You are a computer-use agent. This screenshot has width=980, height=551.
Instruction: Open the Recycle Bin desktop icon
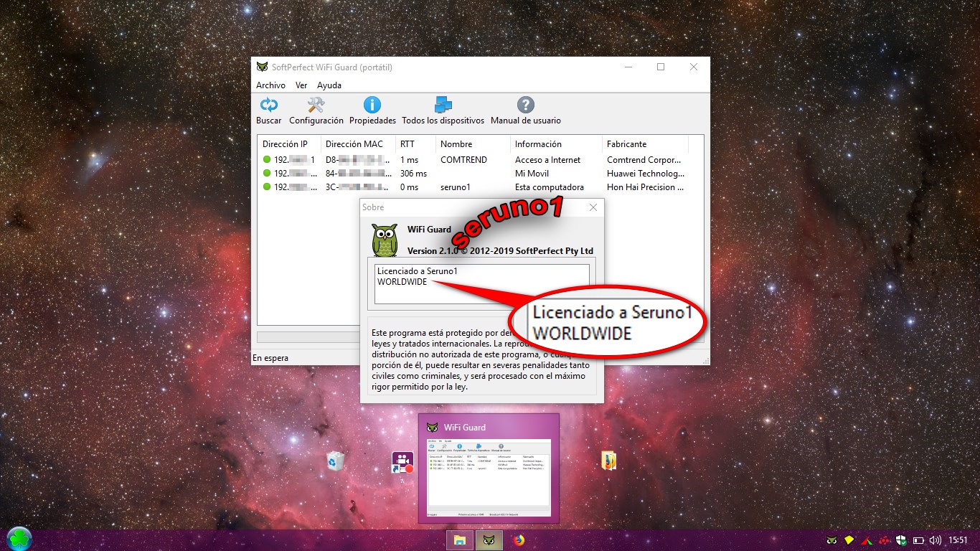(335, 461)
